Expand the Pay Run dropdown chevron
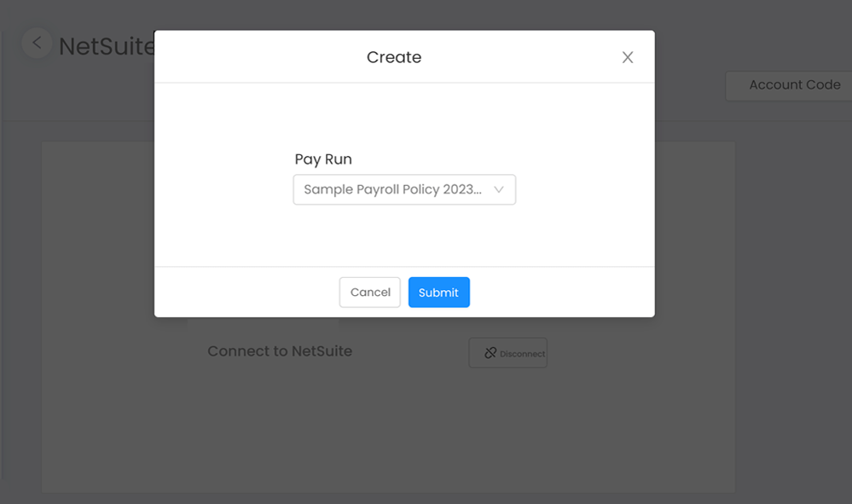This screenshot has width=852, height=504. (498, 189)
